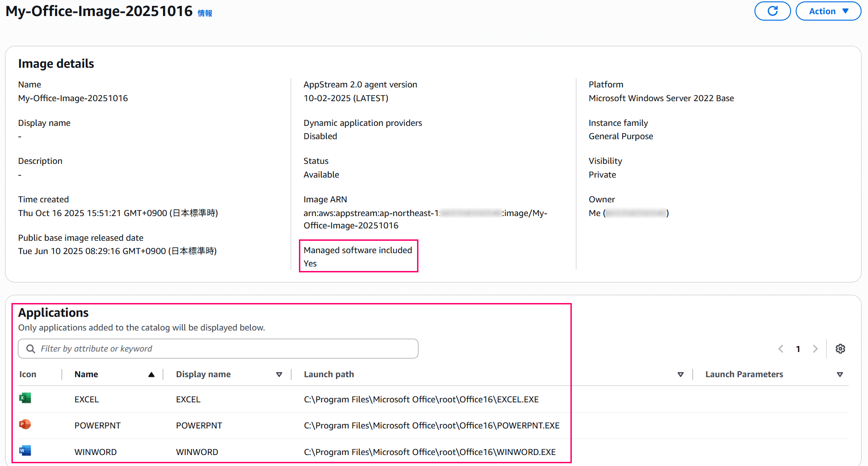This screenshot has height=466, width=868.
Task: Open the applications table settings gear
Action: coord(841,348)
